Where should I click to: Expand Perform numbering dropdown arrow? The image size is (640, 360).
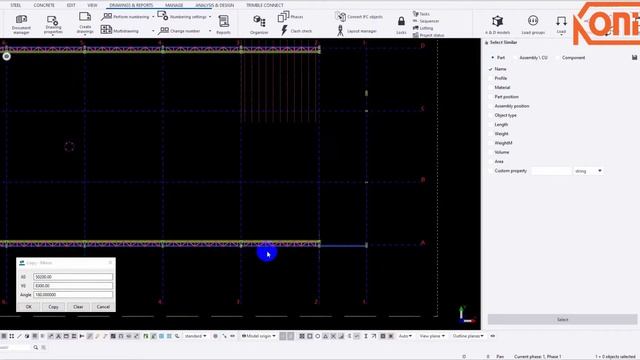tap(153, 17)
